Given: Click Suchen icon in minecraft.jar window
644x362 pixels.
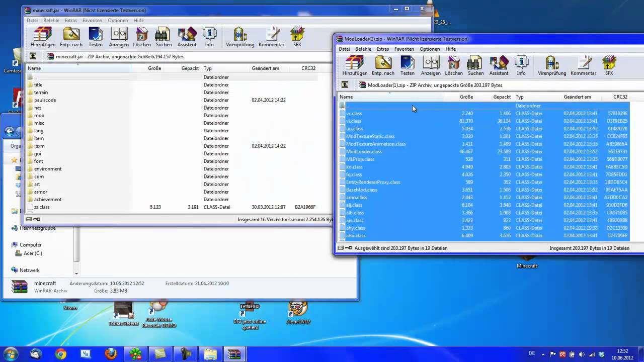Looking at the screenshot, I should [x=164, y=37].
